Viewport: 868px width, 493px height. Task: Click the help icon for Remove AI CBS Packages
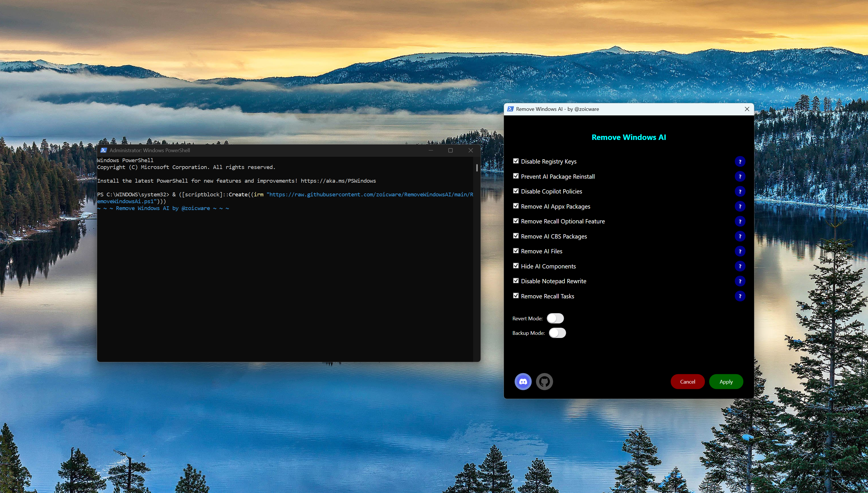740,236
